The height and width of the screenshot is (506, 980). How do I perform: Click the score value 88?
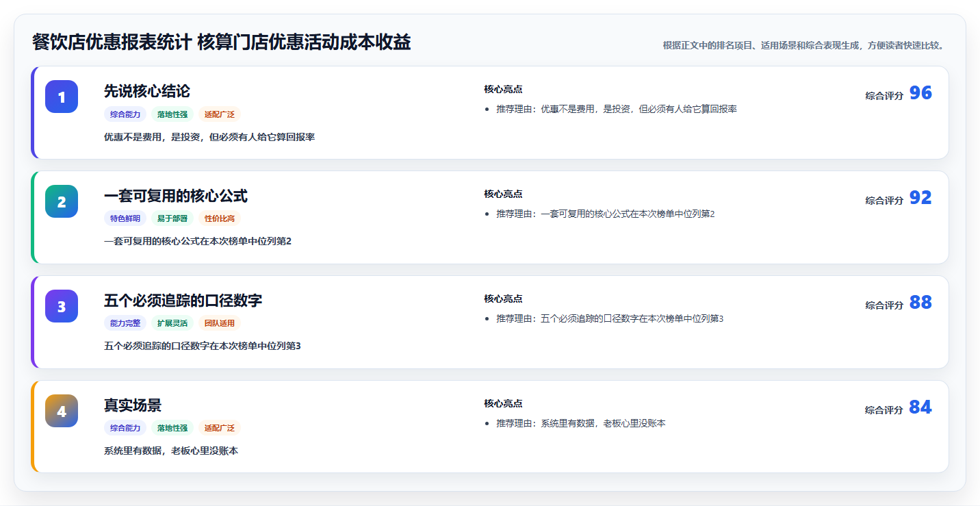tap(920, 303)
